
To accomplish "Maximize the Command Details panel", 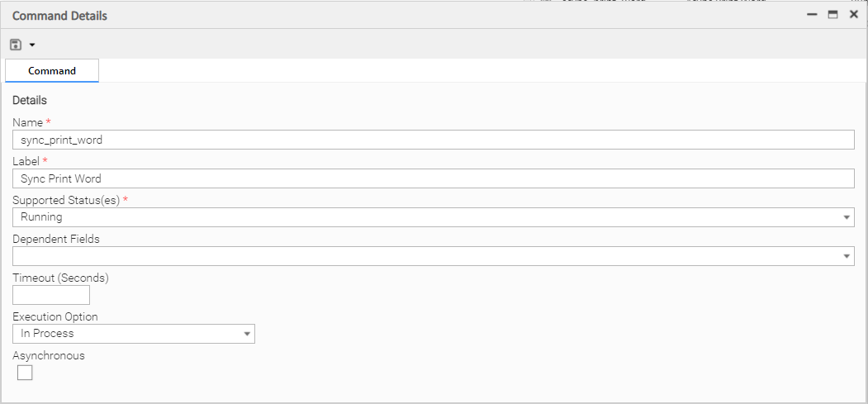I will coord(832,15).
